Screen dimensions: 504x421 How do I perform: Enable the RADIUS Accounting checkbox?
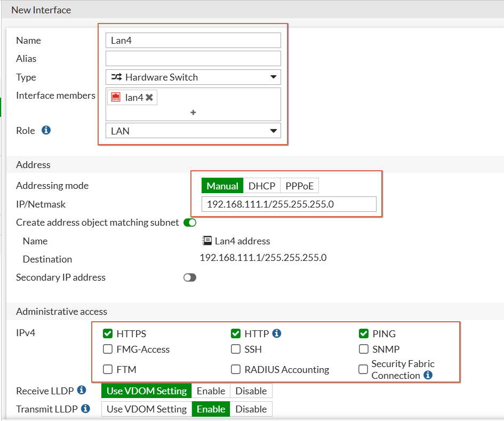pos(236,369)
